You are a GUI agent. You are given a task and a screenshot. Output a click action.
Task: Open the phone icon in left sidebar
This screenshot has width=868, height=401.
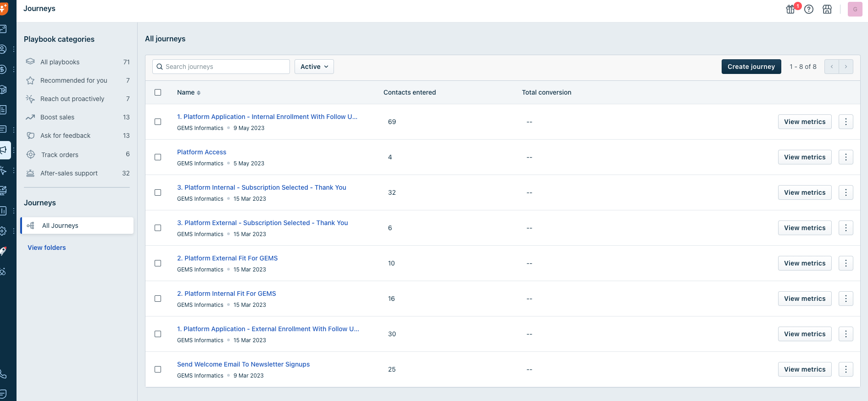(x=4, y=374)
